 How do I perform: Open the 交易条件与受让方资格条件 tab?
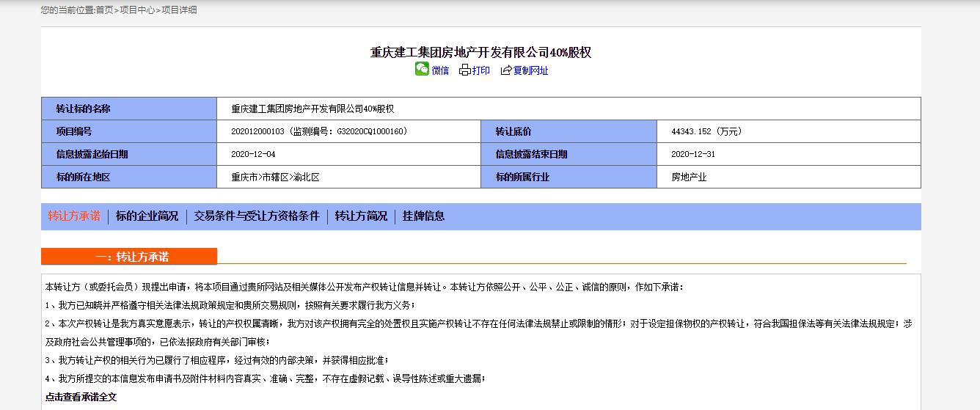[x=257, y=216]
